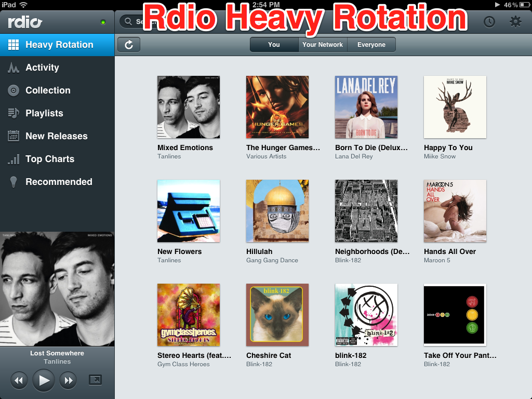Tap the search magnifier icon
Viewport: 532px width, 399px height.
pyautogui.click(x=128, y=22)
